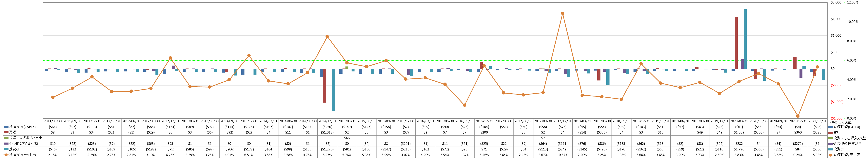Click the 5.33% ratio cell
The width and height of the screenshot is (868, 158).
coord(817,155)
